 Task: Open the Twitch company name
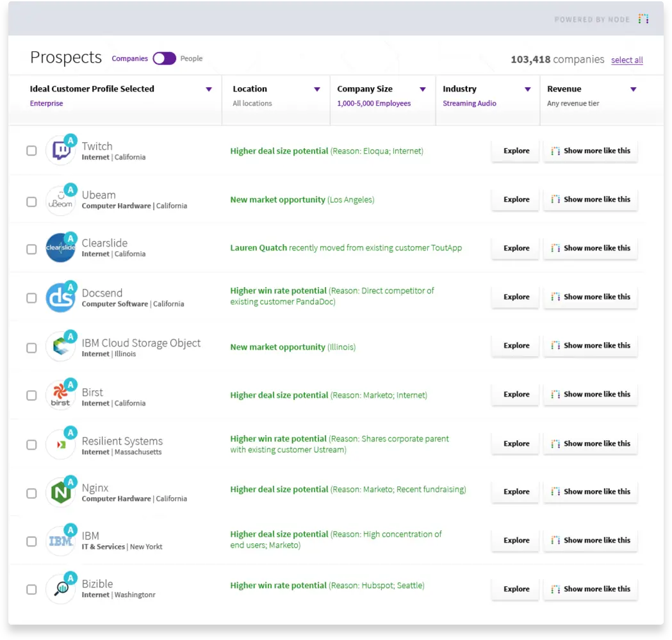click(x=97, y=146)
